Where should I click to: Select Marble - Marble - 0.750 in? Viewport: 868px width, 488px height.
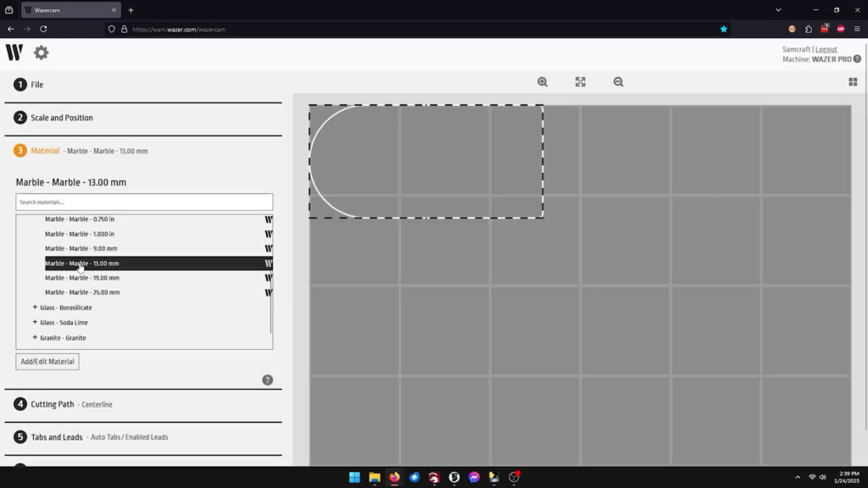pos(159,219)
